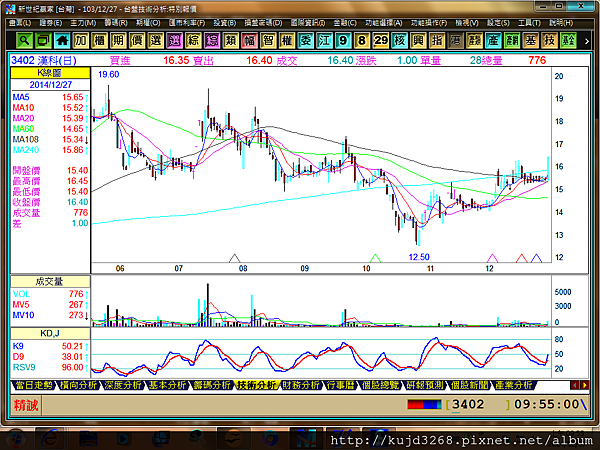This screenshot has height=450, width=600.
Task: Open the 金融(C) menu
Action: tap(345, 23)
